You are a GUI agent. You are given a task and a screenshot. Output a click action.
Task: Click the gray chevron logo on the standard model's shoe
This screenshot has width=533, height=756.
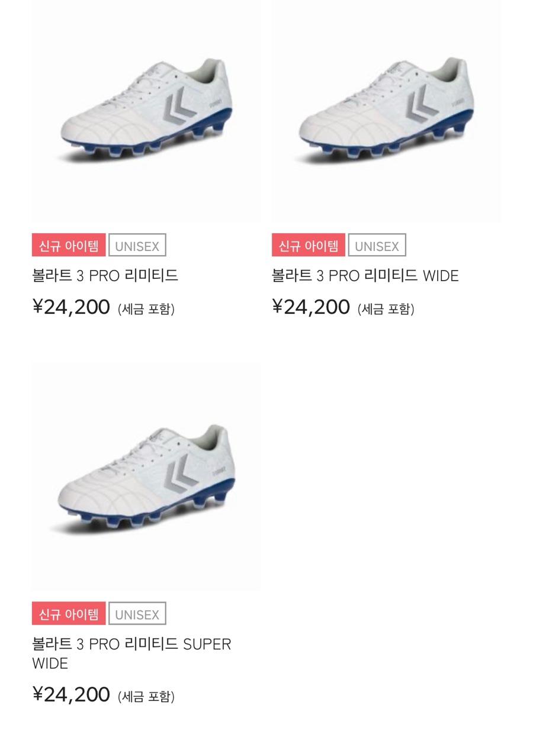click(179, 108)
